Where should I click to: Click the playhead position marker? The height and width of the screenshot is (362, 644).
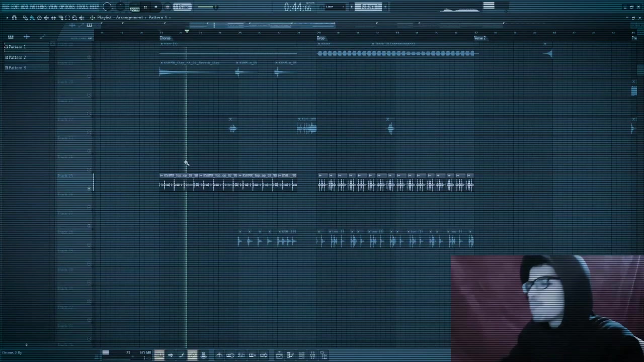tap(187, 32)
